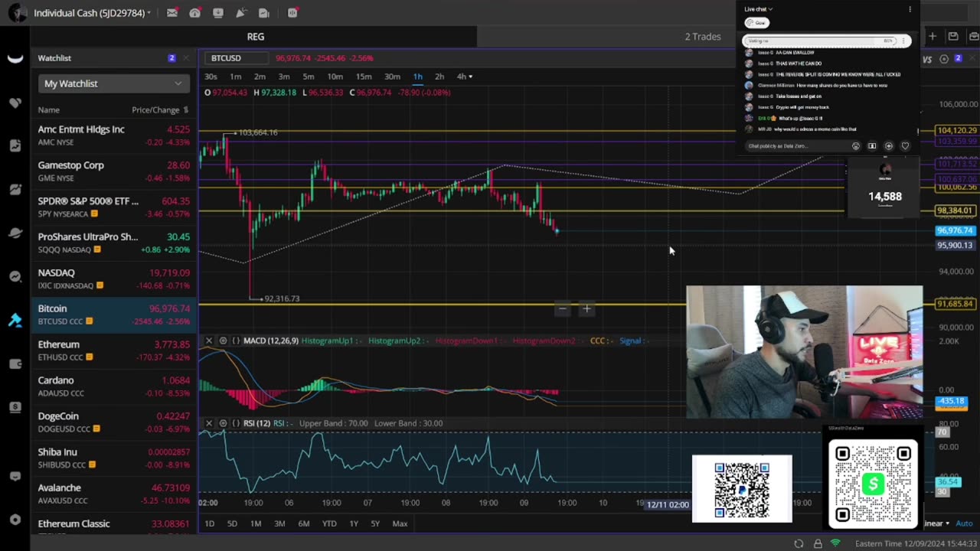Select the YTD time range
This screenshot has height=551, width=980.
click(329, 523)
